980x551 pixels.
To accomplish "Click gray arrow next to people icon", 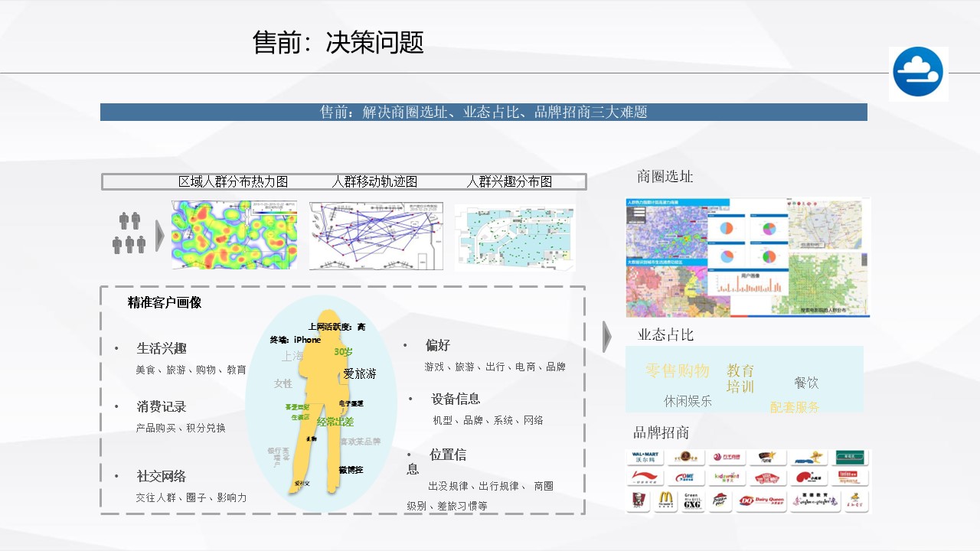I will (159, 236).
